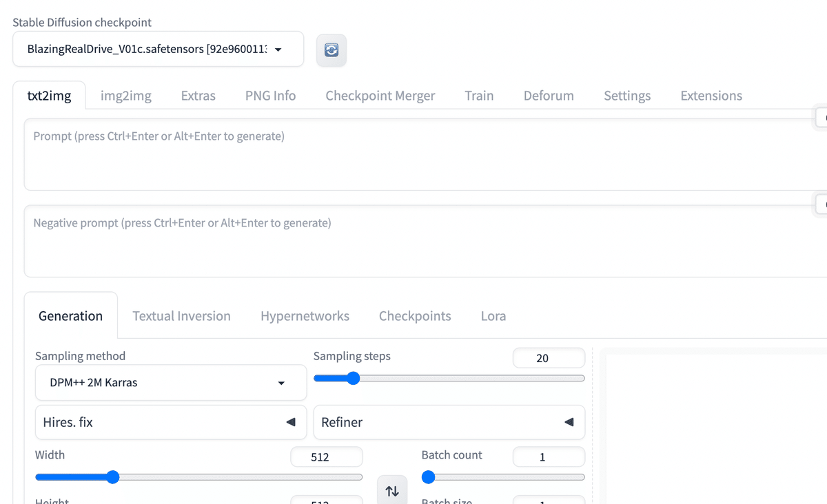Open the Stable Diffusion checkpoint dropdown

click(158, 50)
